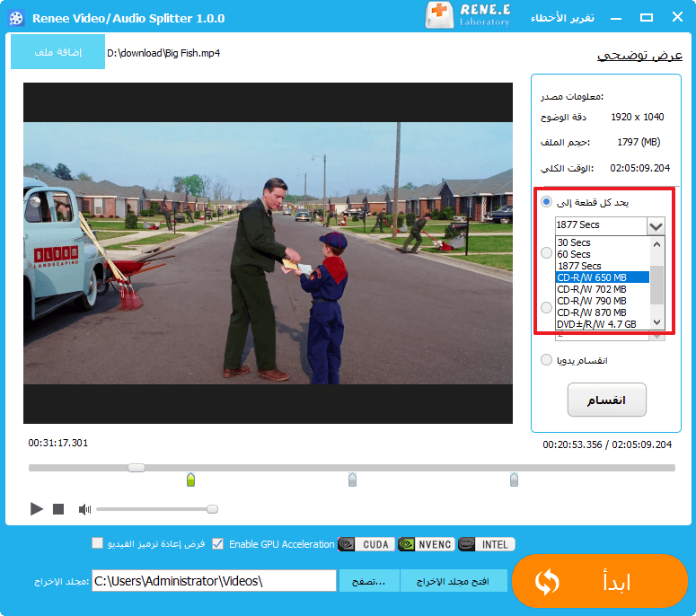Click the Stop button
The height and width of the screenshot is (616, 696).
click(58, 509)
